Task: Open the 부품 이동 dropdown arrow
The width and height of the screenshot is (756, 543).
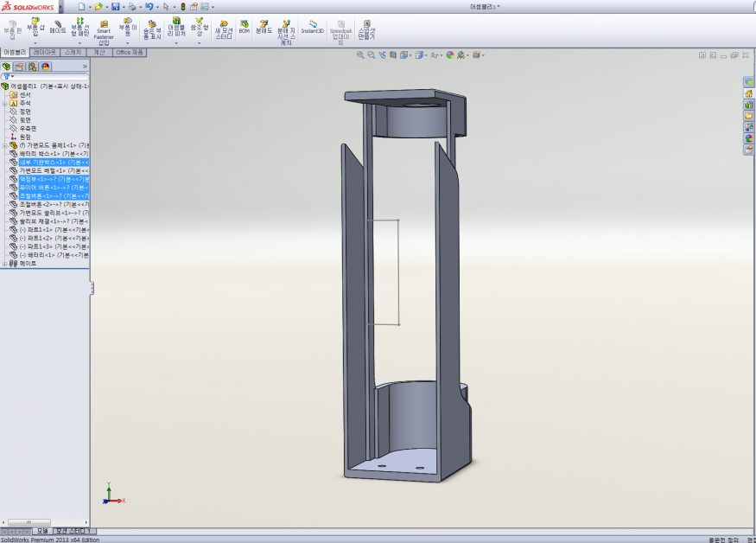Action: (x=128, y=43)
